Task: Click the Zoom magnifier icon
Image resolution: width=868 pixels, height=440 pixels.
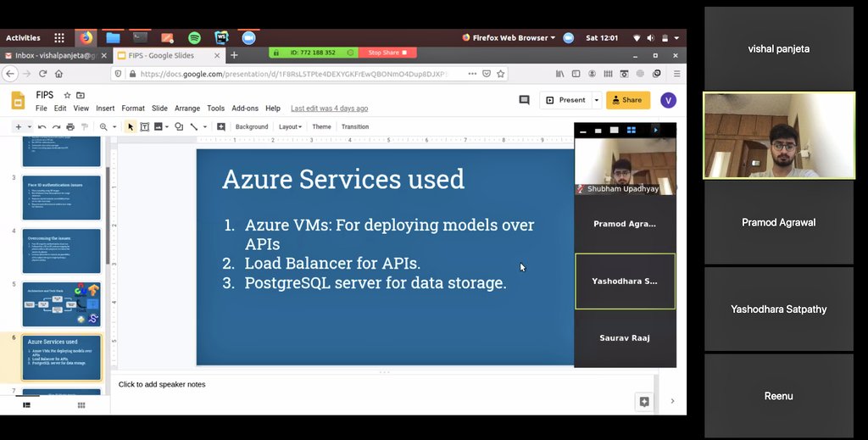Action: click(103, 126)
